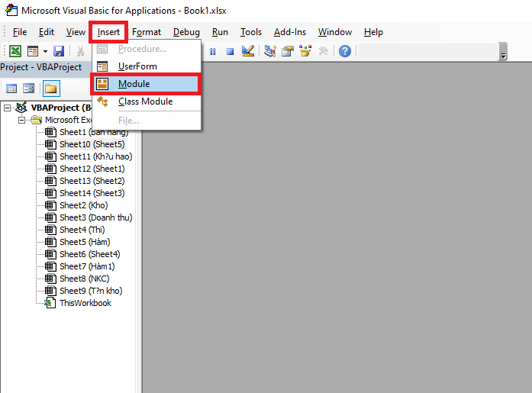Select Sheet9 (T?n kho) in project tree
This screenshot has height=393, width=532.
[x=91, y=291]
